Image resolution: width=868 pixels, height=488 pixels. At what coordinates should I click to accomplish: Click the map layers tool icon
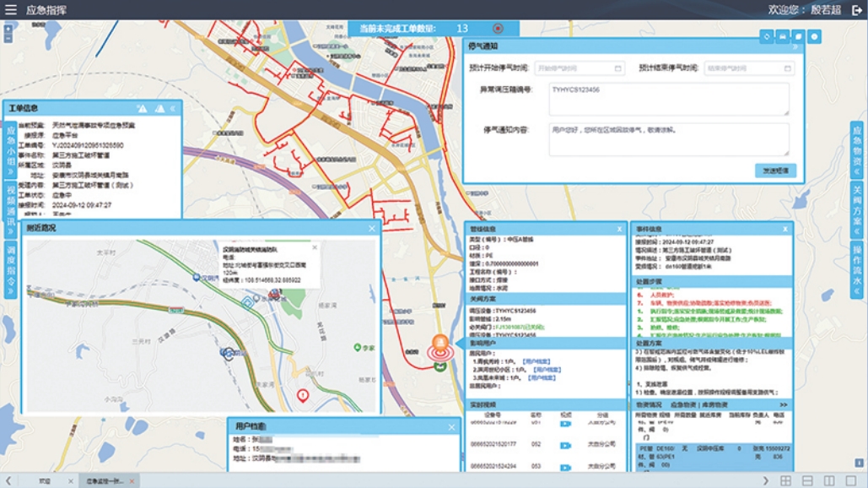click(x=798, y=36)
